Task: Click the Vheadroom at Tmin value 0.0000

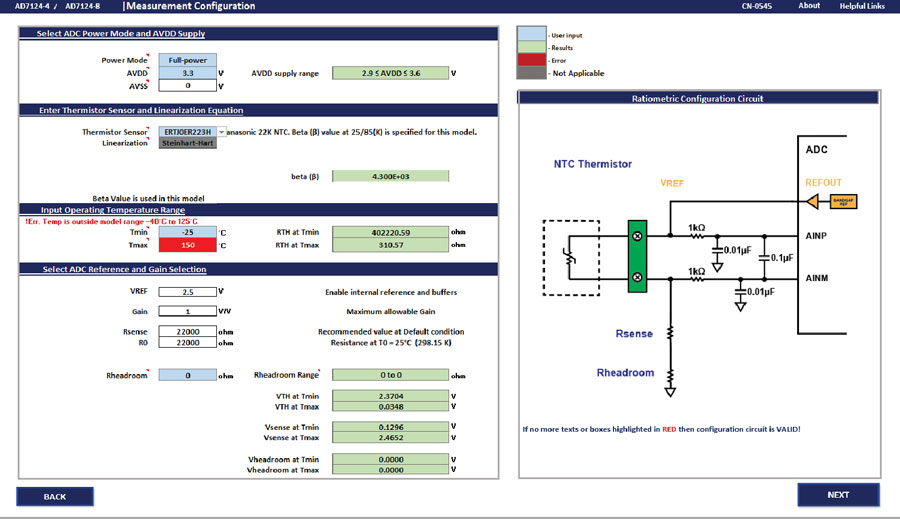Action: pos(390,459)
